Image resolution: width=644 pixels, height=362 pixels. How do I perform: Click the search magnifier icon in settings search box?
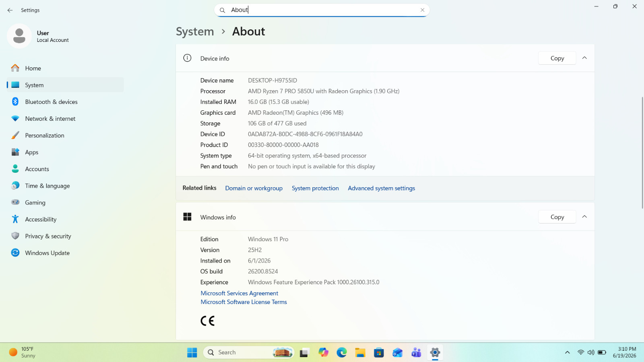point(222,10)
